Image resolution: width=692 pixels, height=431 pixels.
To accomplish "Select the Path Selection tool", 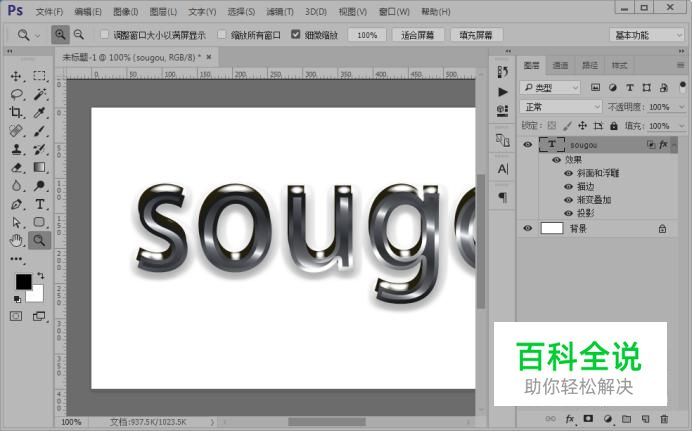I will coord(16,222).
